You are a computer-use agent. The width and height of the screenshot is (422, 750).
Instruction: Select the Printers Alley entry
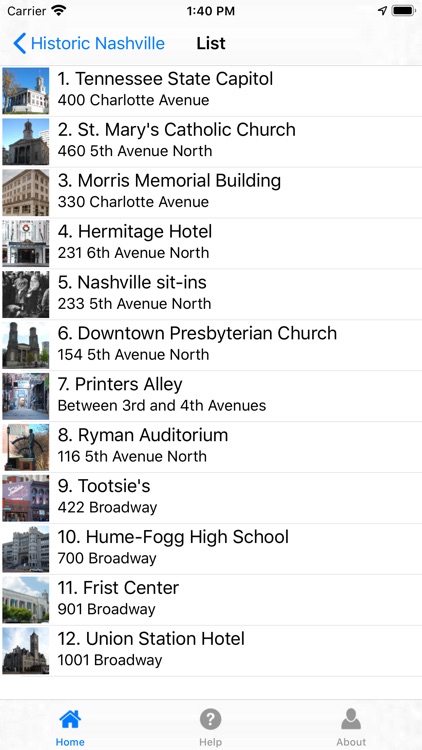(211, 397)
